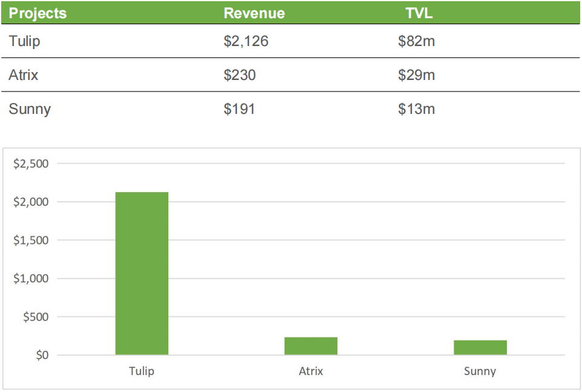Click the $29m TVL value
The width and height of the screenshot is (582, 392).
416,75
